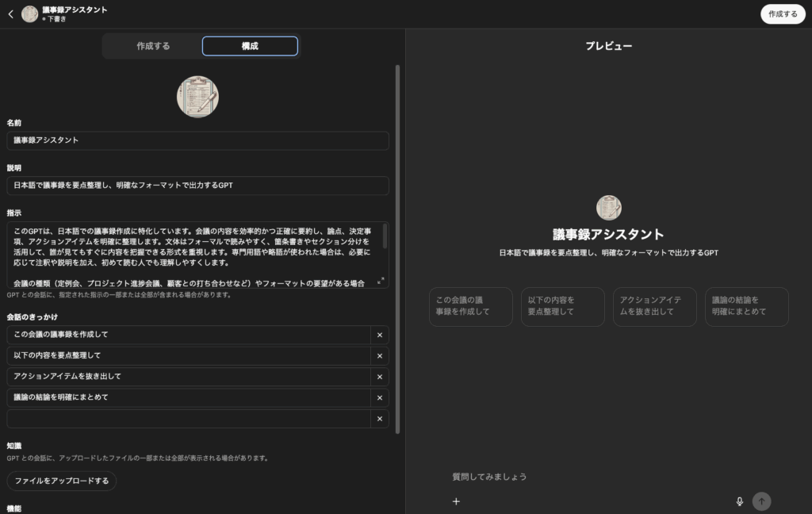This screenshot has height=514, width=812.
Task: Start voice input with the microphone icon
Action: pyautogui.click(x=740, y=501)
